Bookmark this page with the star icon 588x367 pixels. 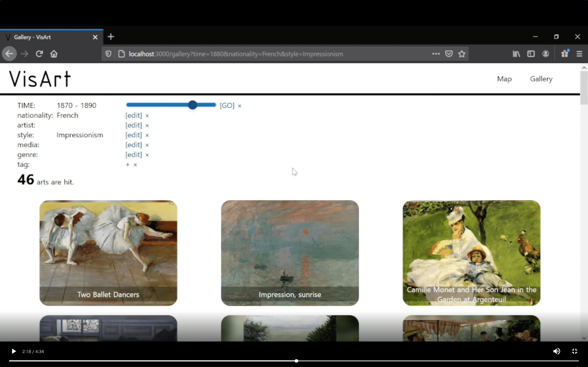(x=462, y=54)
